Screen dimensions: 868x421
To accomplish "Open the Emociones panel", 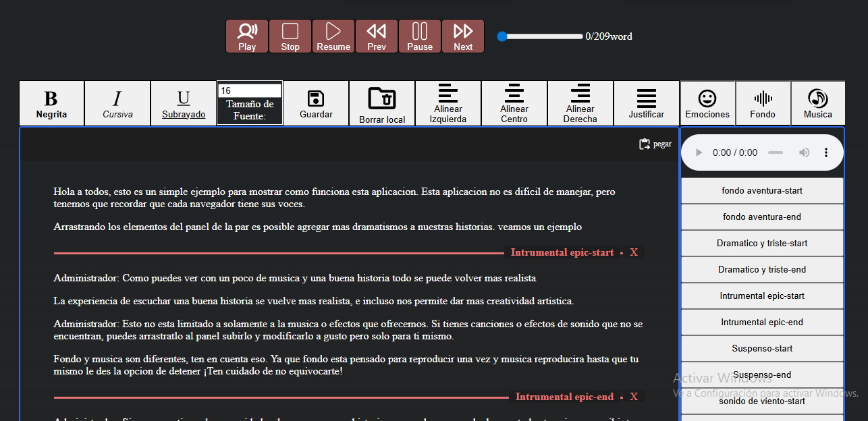I will point(707,103).
